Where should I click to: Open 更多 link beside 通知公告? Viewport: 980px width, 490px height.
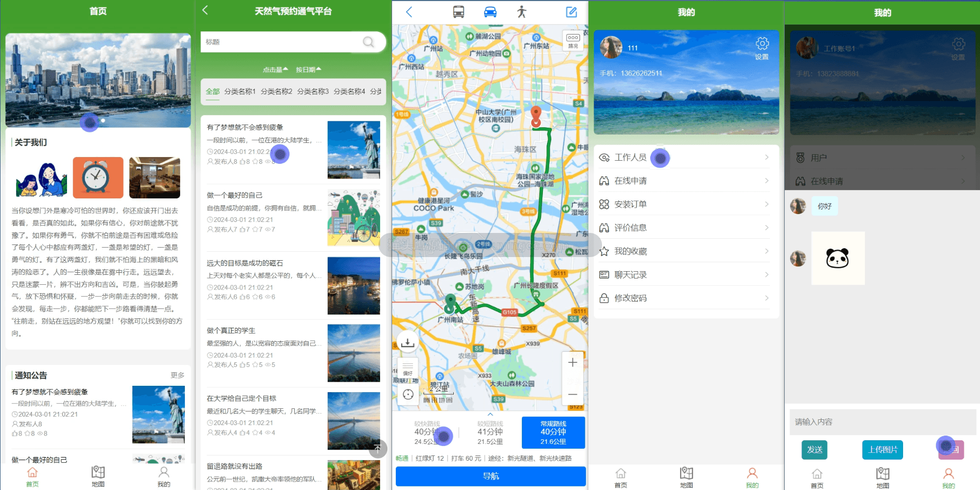(177, 375)
